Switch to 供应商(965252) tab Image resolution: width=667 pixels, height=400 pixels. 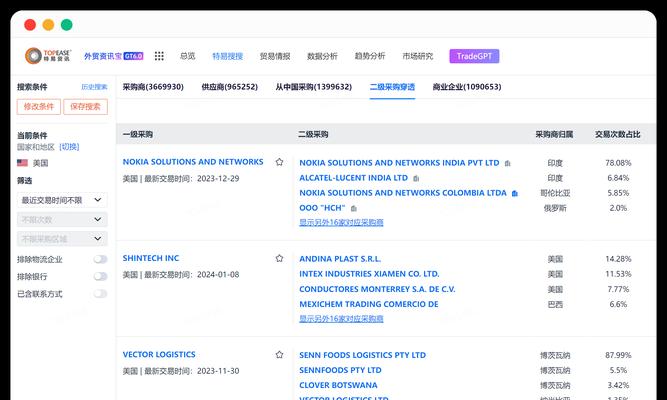(x=230, y=87)
